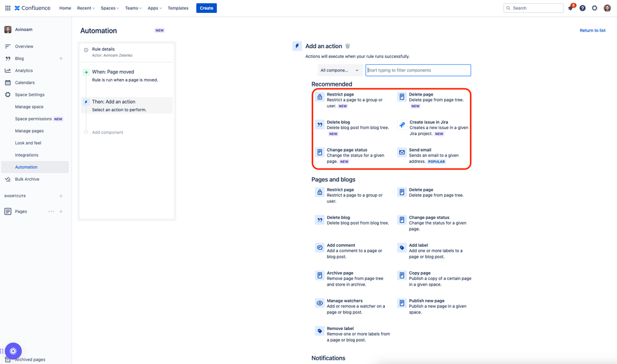Open the All components filter dropdown
Screen dimensions: 617x364
(x=340, y=70)
